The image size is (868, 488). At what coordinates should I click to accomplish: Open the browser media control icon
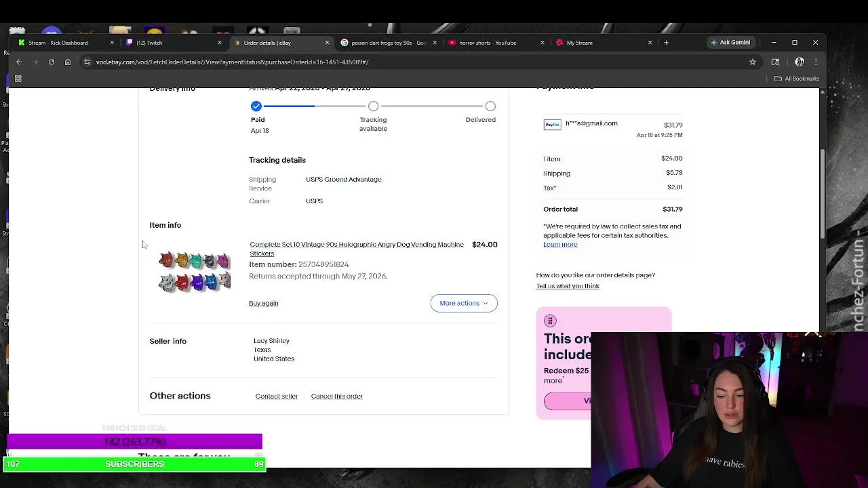(776, 62)
